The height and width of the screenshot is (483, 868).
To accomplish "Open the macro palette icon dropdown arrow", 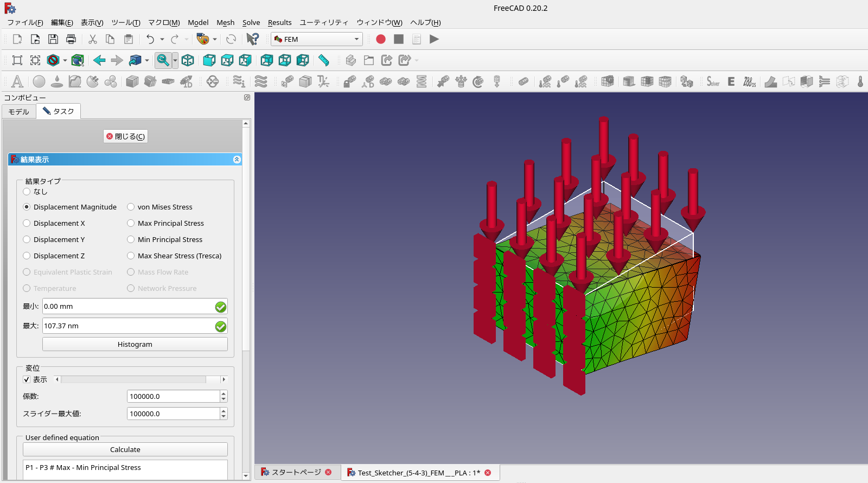I will click(x=215, y=39).
